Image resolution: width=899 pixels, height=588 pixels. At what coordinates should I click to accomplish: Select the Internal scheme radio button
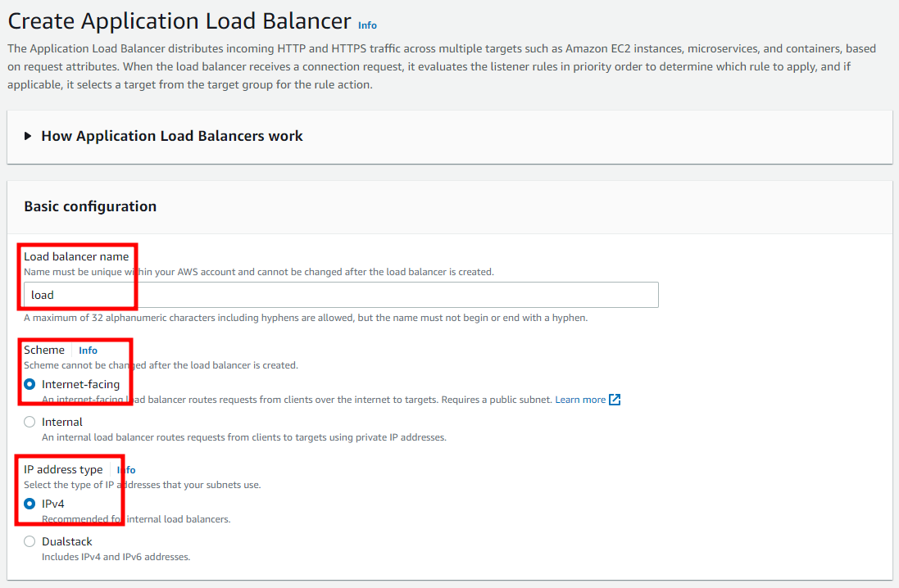point(30,422)
